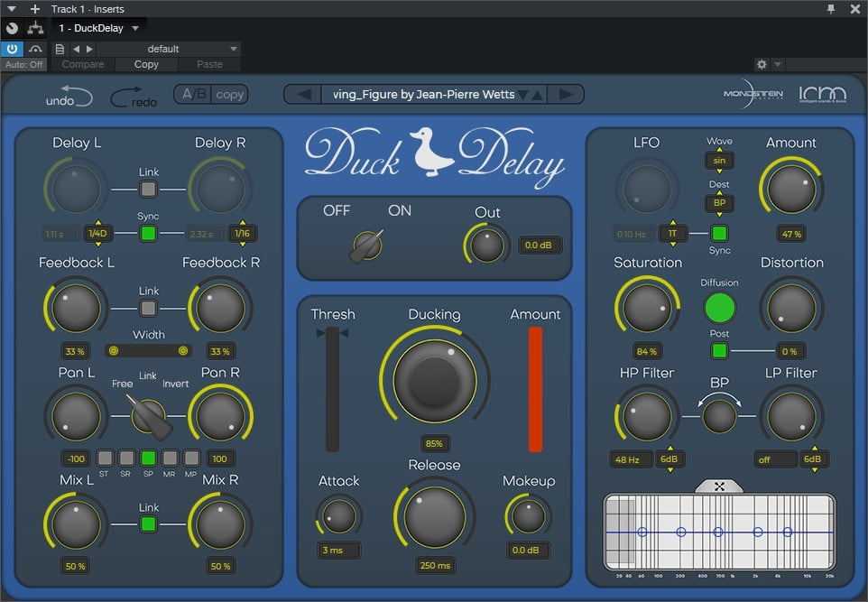Viewport: 868px width, 602px height.
Task: Click the redo arrow icon
Action: (x=134, y=97)
